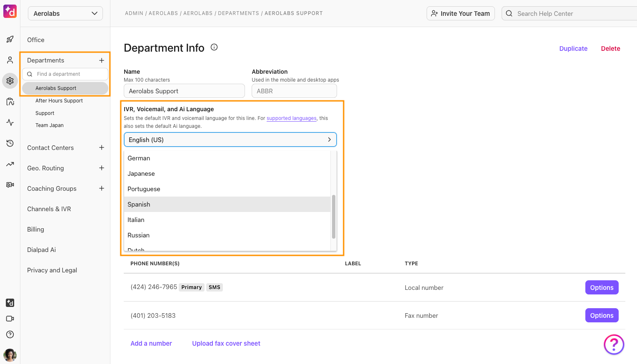Open the Dialpad logo home icon

(10, 11)
